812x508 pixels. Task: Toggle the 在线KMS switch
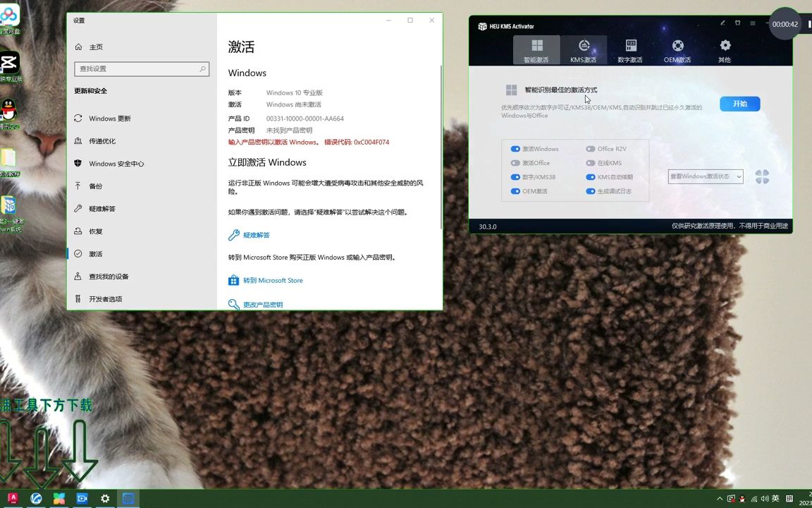click(591, 163)
